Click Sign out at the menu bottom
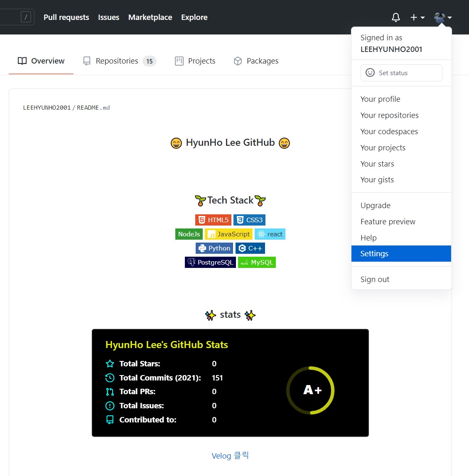The width and height of the screenshot is (469, 476). (375, 279)
